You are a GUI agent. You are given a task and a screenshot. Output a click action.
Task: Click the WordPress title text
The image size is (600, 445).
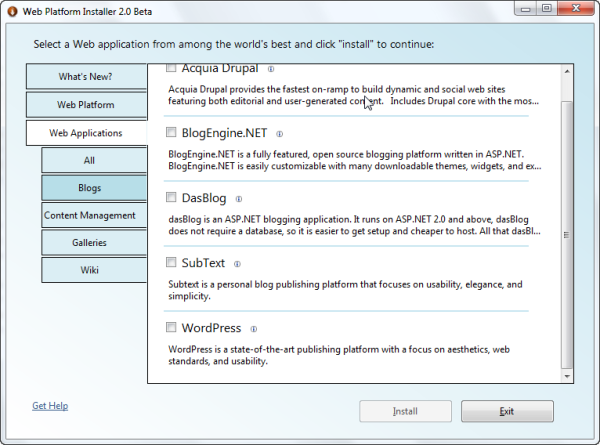tap(211, 328)
